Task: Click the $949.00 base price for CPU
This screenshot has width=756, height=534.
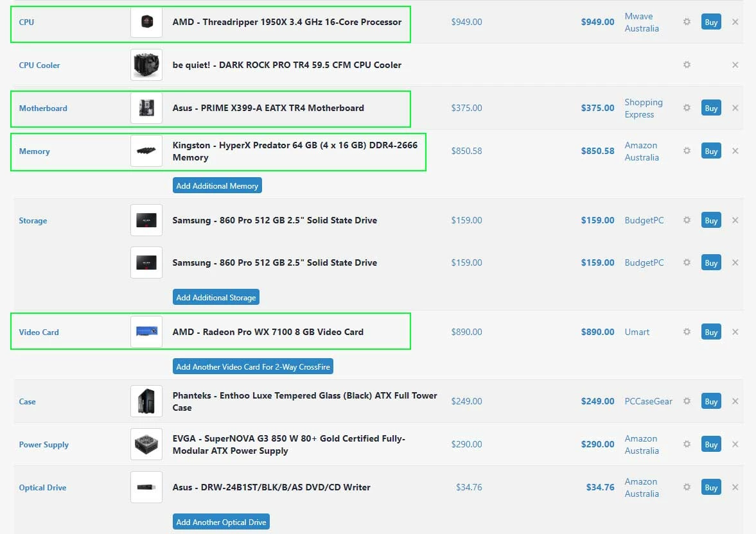Action: click(467, 22)
